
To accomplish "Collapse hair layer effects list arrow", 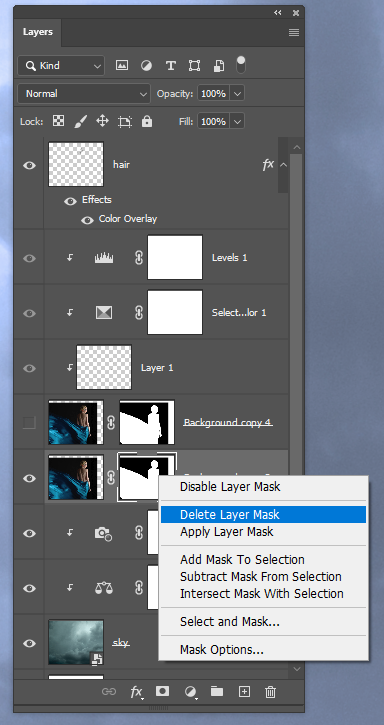I will 283,165.
